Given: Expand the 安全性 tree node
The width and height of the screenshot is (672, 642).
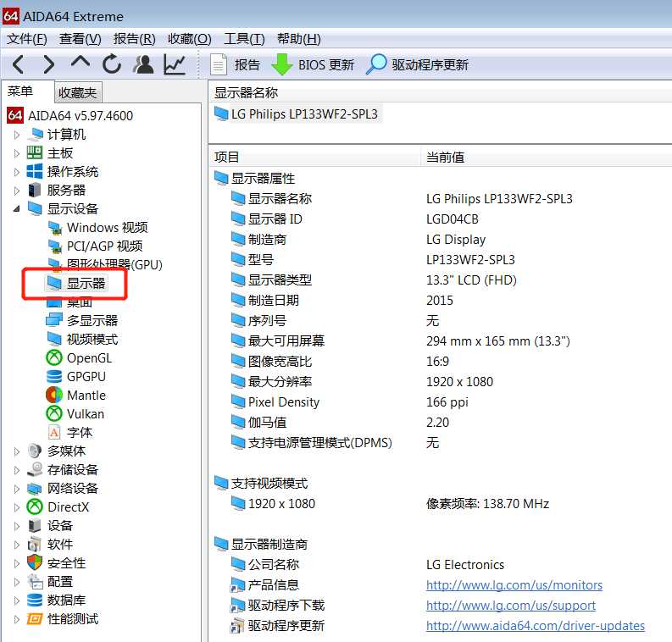Looking at the screenshot, I should pos(17,563).
